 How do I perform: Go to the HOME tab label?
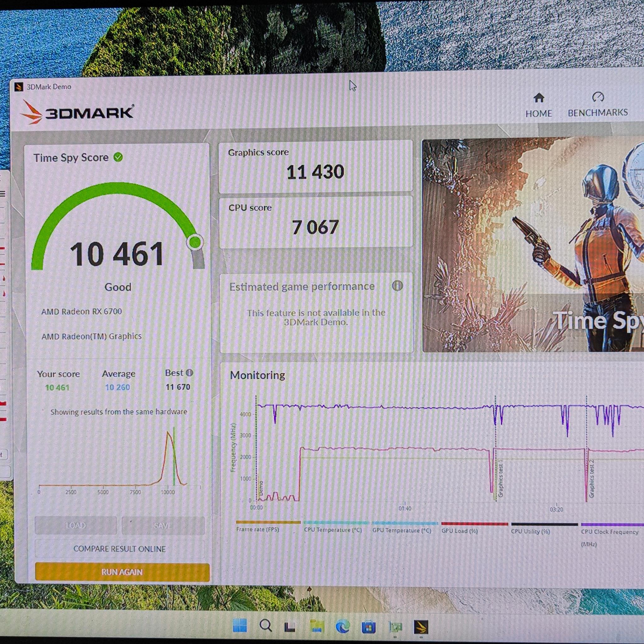539,114
